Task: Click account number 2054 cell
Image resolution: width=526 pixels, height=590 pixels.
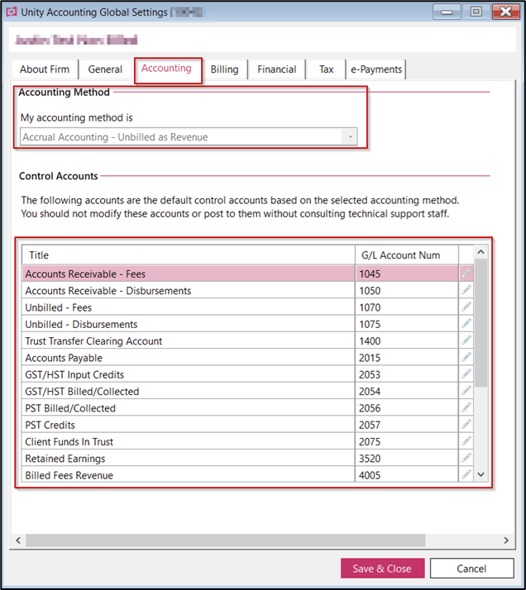Action: coord(407,391)
